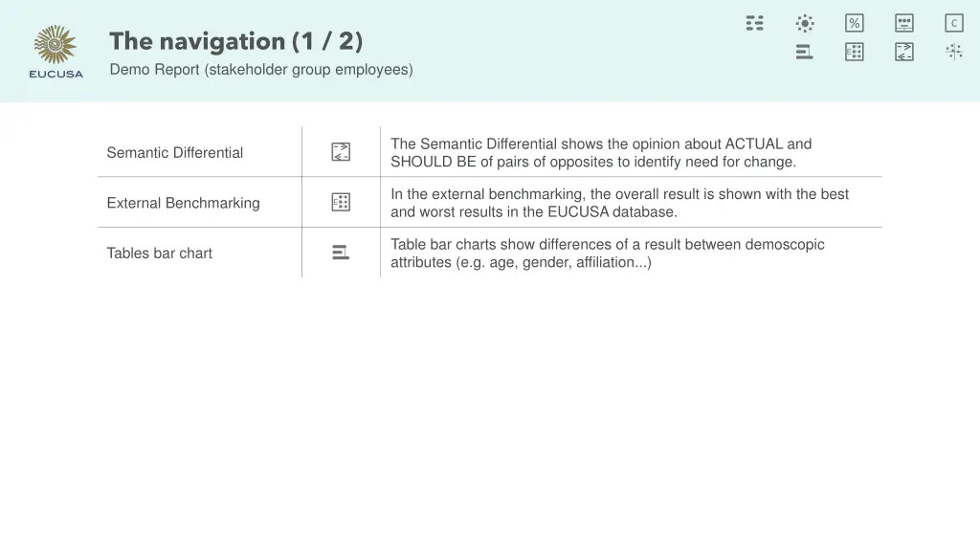Open the arrows icon in the header navigation
Viewport: 980px width, 551px height.
pyautogui.click(x=904, y=52)
